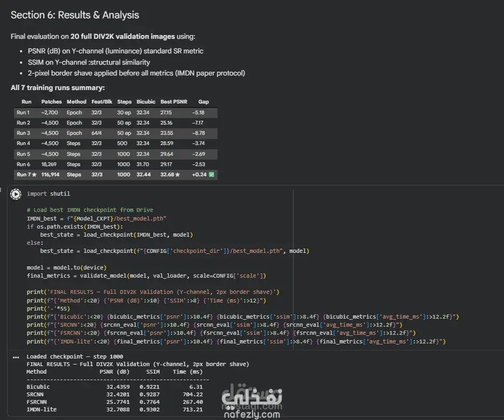The height and width of the screenshot is (420, 504).
Task: Click the 'final_metrics = validate_model' code line
Action: pyautogui.click(x=146, y=276)
